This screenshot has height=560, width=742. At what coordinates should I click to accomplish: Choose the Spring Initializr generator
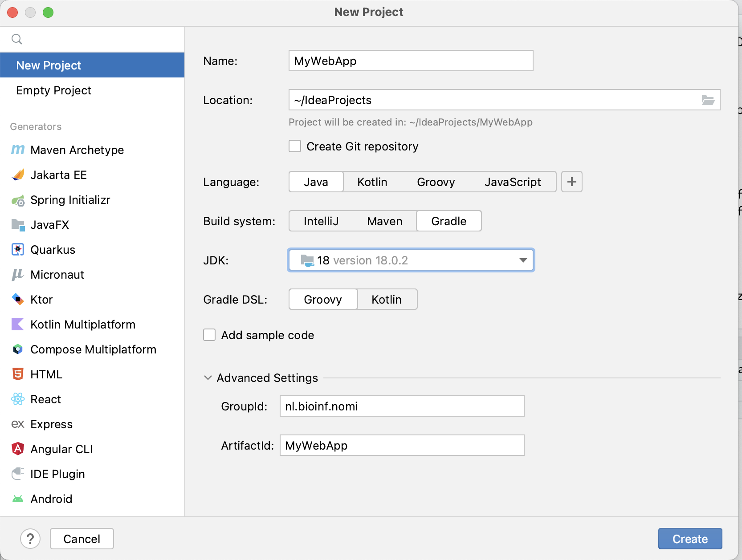[x=92, y=200]
